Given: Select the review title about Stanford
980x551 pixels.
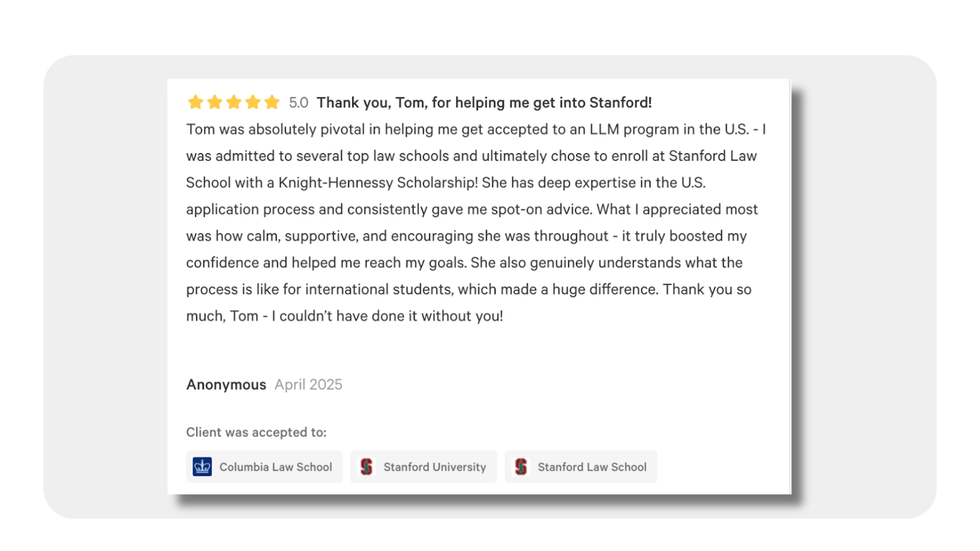Looking at the screenshot, I should [484, 103].
